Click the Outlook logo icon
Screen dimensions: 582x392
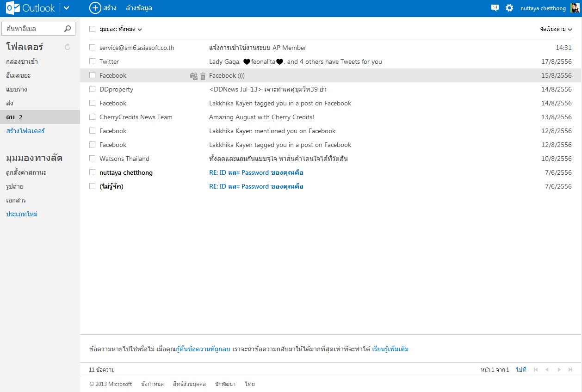pos(13,8)
